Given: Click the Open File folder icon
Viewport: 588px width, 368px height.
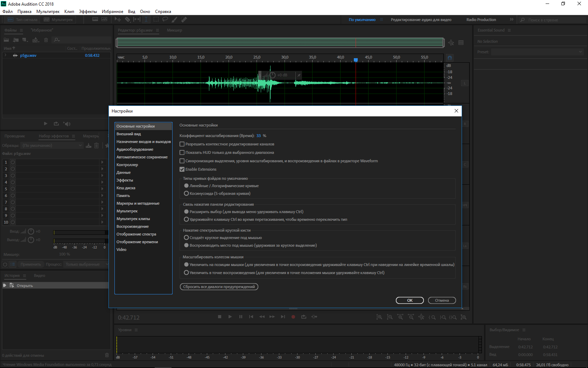Looking at the screenshot, I should (x=6, y=40).
